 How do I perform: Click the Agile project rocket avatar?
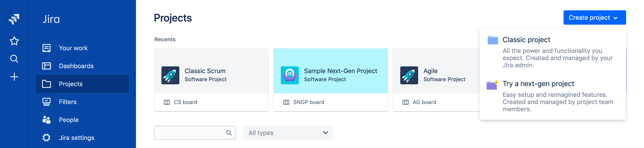409,75
